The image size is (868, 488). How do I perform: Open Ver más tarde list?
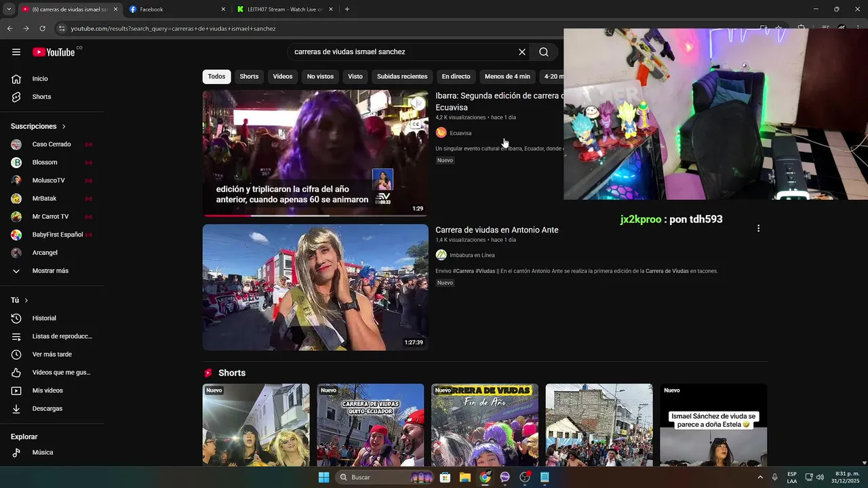[x=52, y=354]
